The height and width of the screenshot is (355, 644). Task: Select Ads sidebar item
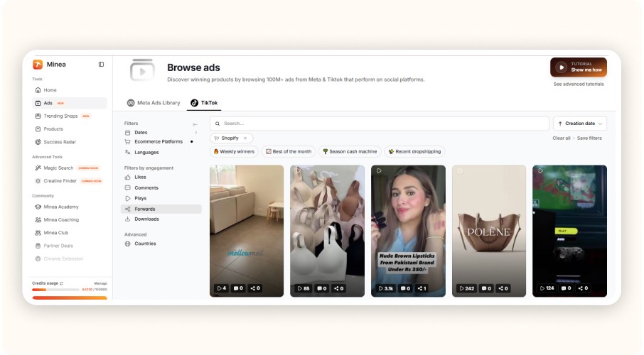(x=69, y=103)
